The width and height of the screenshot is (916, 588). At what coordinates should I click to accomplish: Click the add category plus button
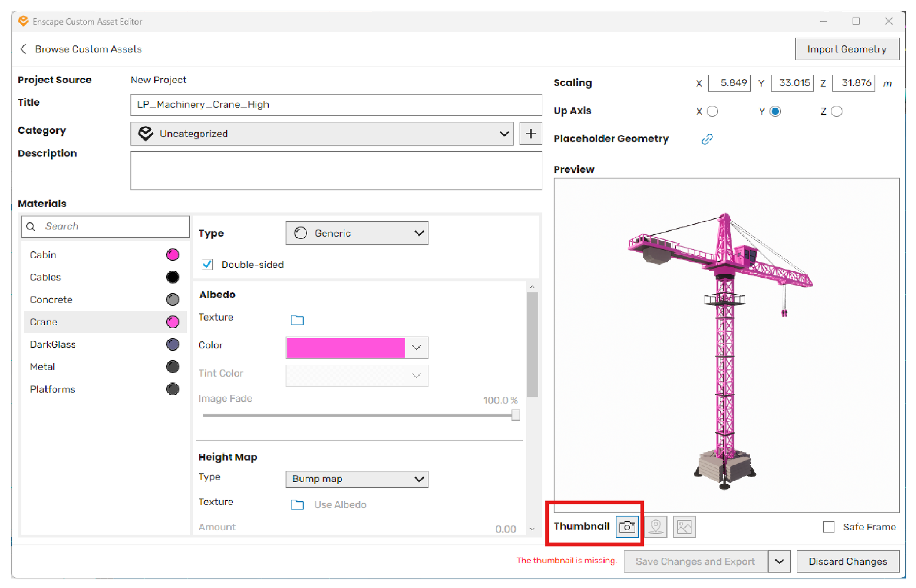[x=530, y=134]
